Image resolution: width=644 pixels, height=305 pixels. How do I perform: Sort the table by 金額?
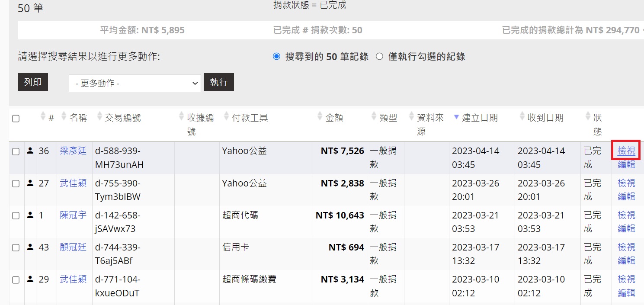pos(320,116)
